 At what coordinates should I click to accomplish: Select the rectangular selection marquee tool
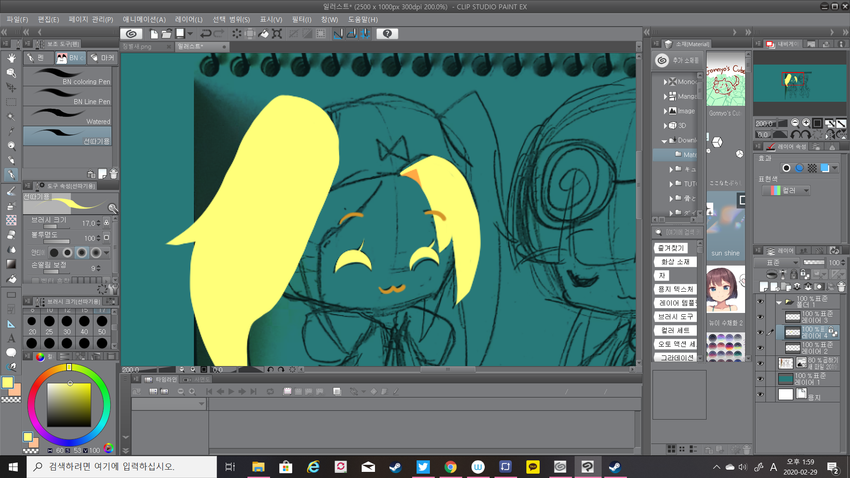[11, 102]
